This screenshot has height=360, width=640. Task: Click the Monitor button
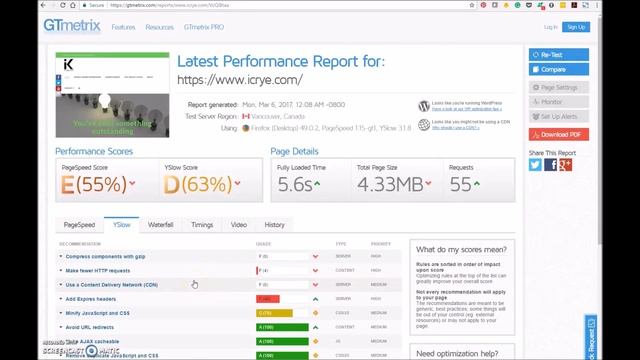click(x=559, y=102)
